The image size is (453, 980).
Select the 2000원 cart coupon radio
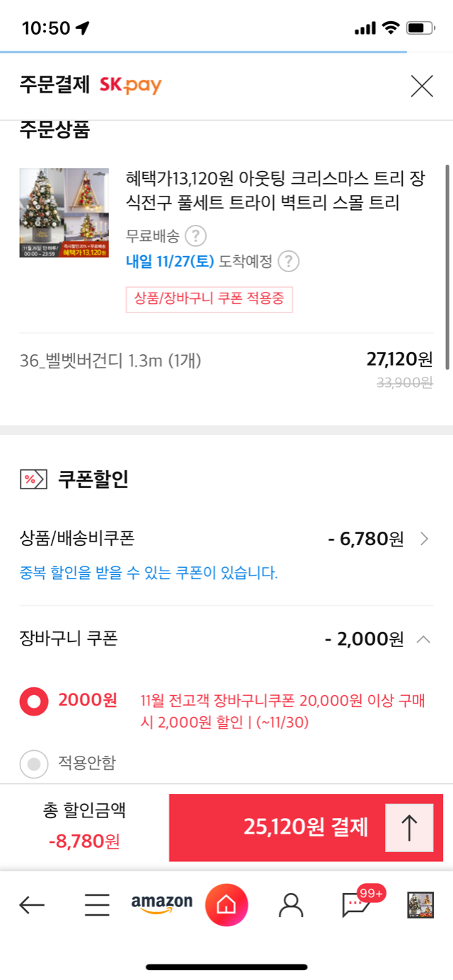[34, 701]
